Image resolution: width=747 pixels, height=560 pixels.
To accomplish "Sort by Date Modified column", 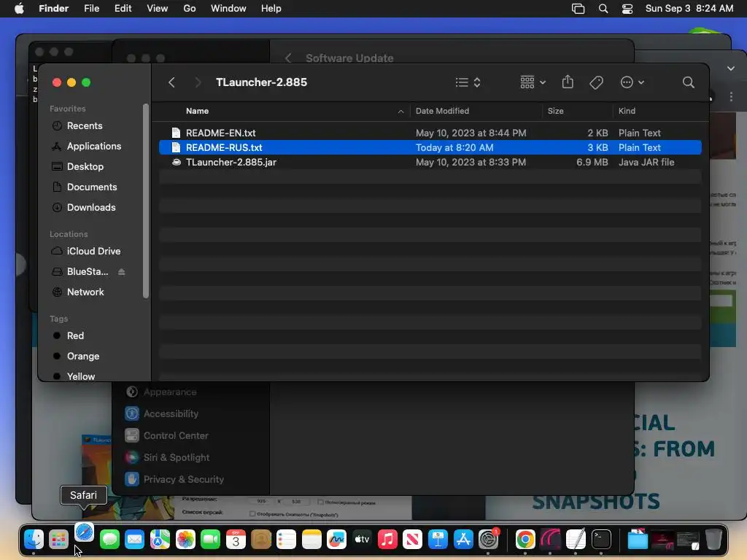I will [x=442, y=111].
